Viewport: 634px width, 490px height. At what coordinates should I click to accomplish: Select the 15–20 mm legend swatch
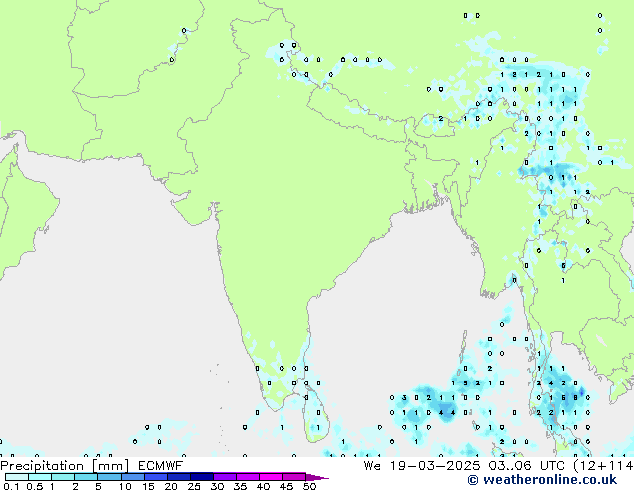tap(155, 477)
